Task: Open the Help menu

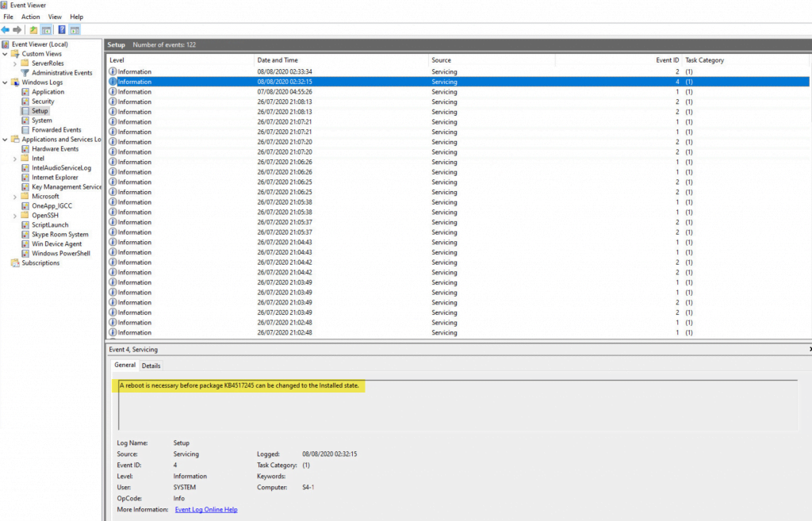Action: [77, 17]
